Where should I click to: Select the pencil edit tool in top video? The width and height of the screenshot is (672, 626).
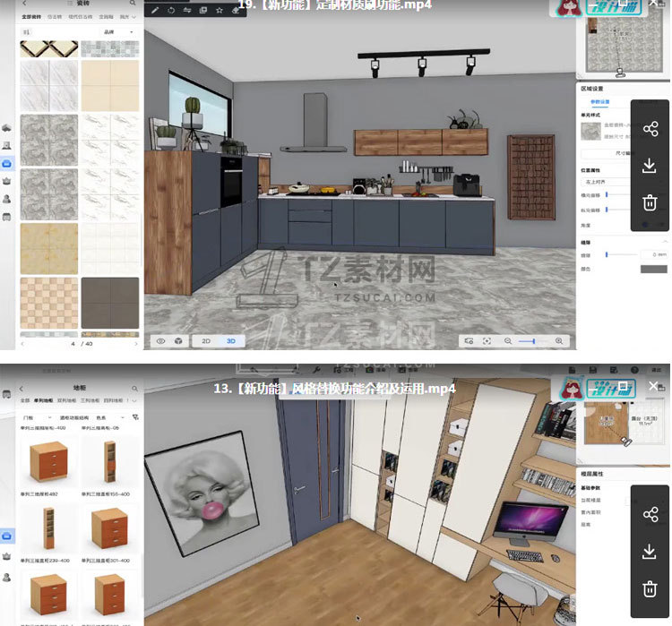coord(155,10)
